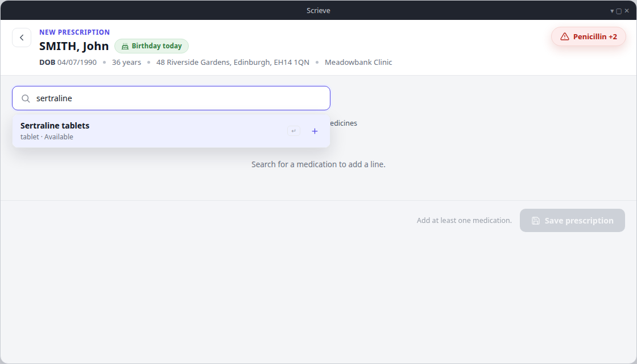The image size is (637, 364).
Task: Click the Scrieve title bar text
Action: 318,11
